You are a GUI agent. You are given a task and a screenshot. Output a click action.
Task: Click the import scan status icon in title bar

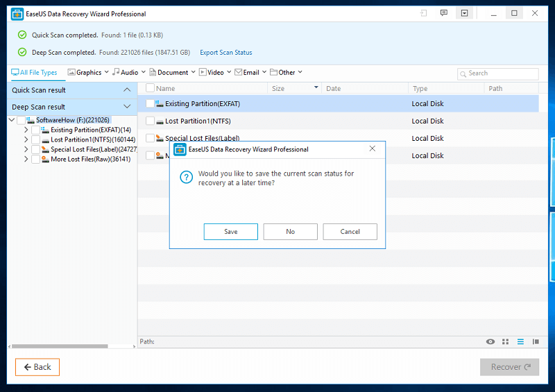click(423, 13)
